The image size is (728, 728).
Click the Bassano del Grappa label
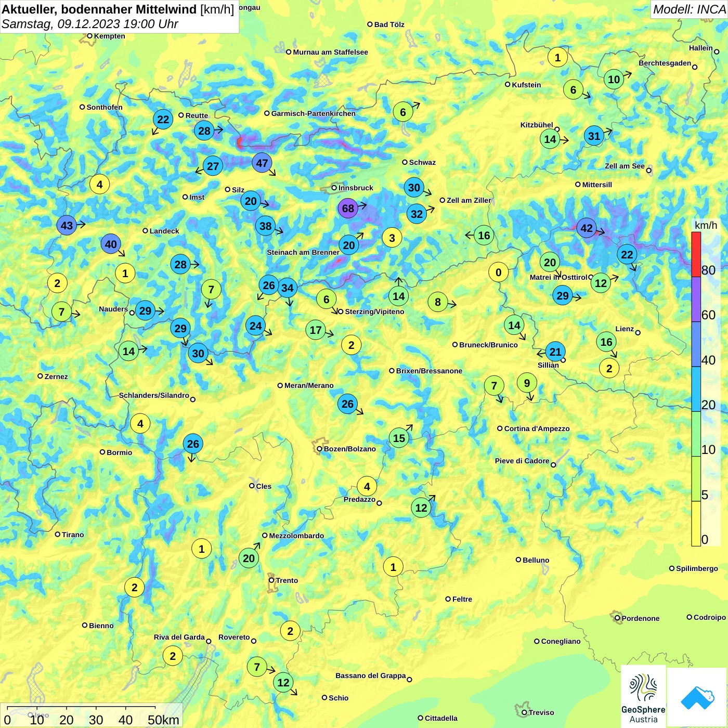[370, 675]
